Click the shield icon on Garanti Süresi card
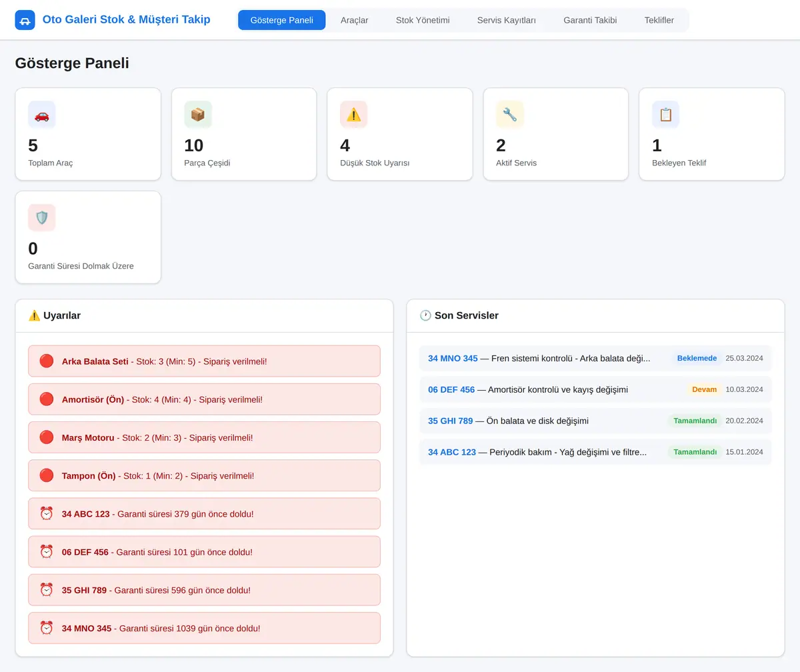The height and width of the screenshot is (672, 800). (42, 218)
